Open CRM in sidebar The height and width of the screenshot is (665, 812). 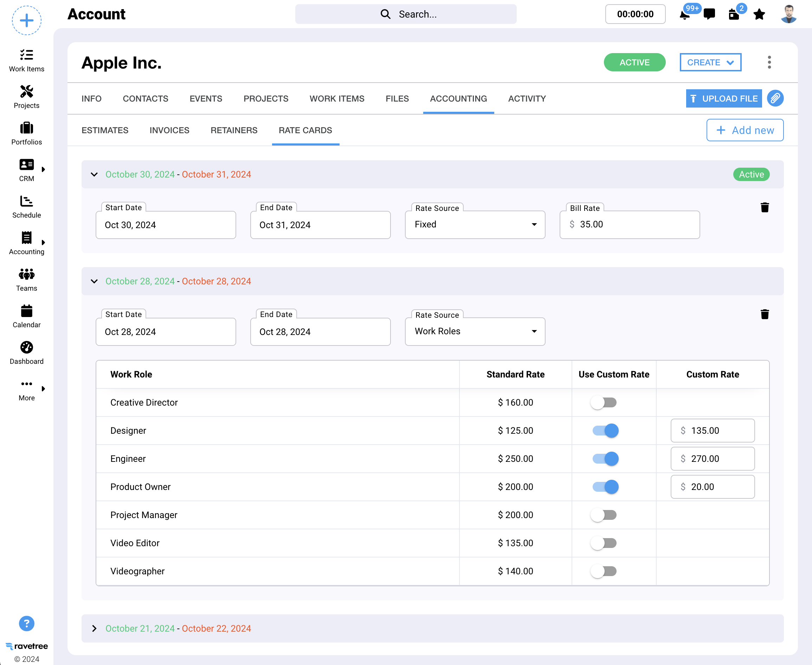pyautogui.click(x=26, y=170)
